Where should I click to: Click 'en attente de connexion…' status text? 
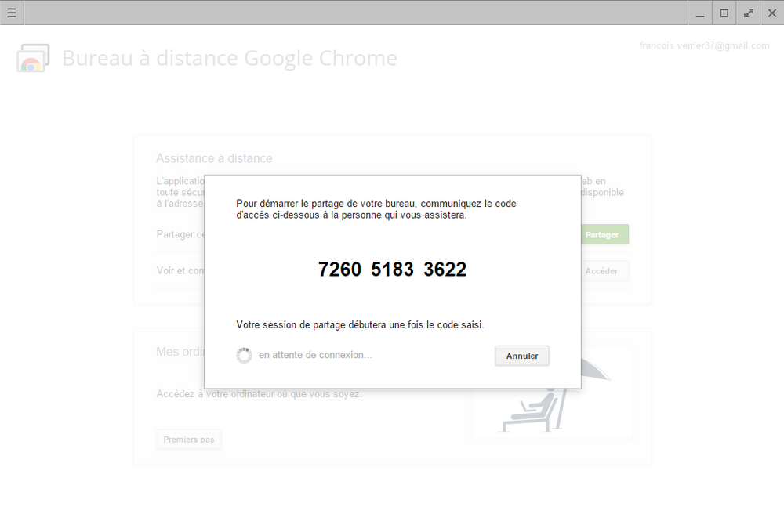tap(315, 355)
